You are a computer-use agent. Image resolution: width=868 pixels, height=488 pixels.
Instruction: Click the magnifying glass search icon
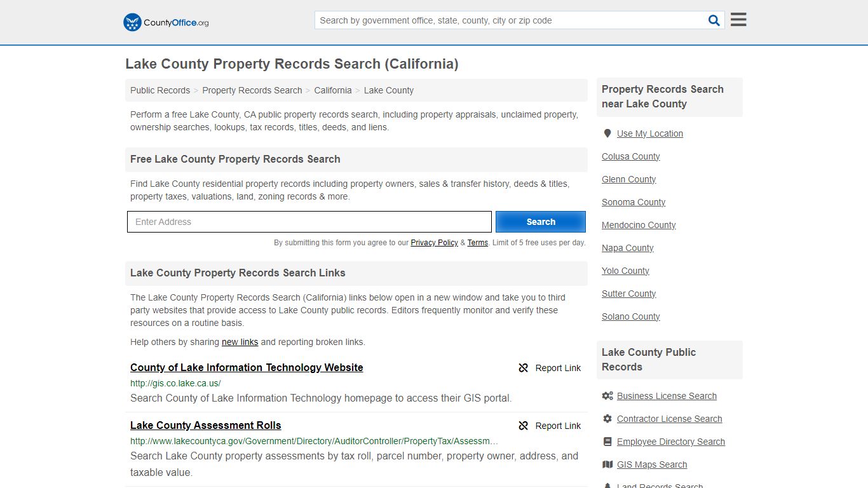tap(714, 20)
